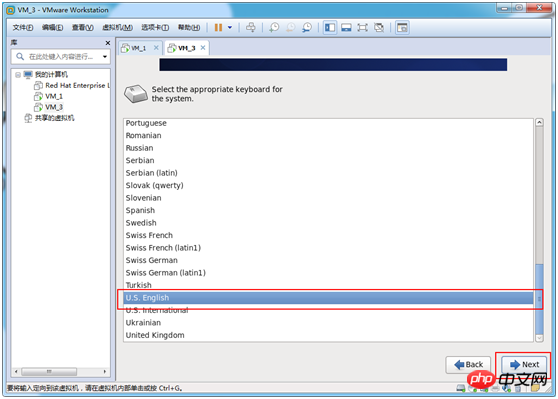Select VM_3 in the library tree
The image size is (558, 399).
[x=54, y=107]
